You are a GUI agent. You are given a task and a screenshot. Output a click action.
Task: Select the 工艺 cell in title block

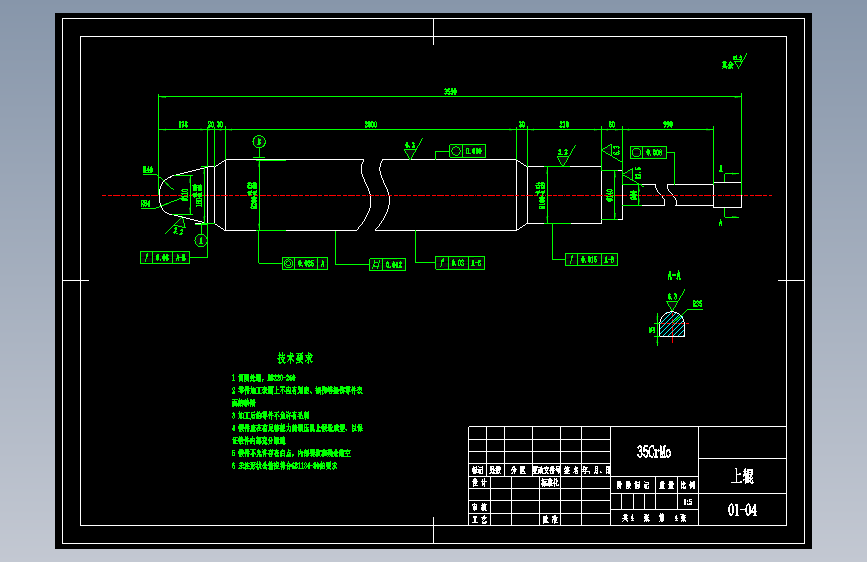[479, 519]
